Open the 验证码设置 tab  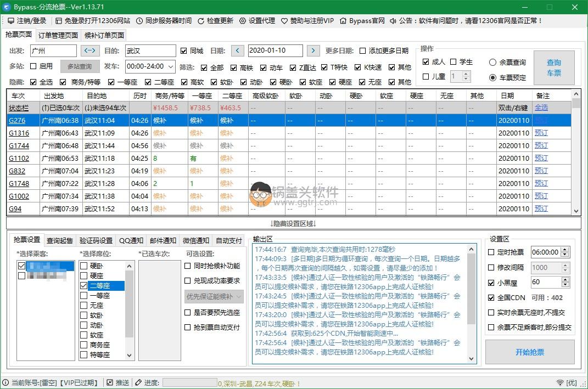[96, 240]
